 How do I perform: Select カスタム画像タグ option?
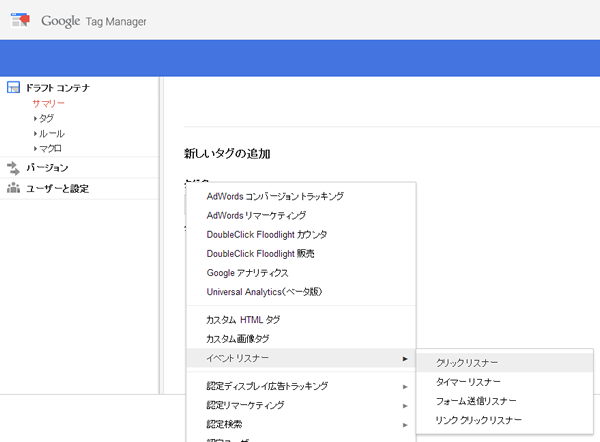[x=301, y=339]
